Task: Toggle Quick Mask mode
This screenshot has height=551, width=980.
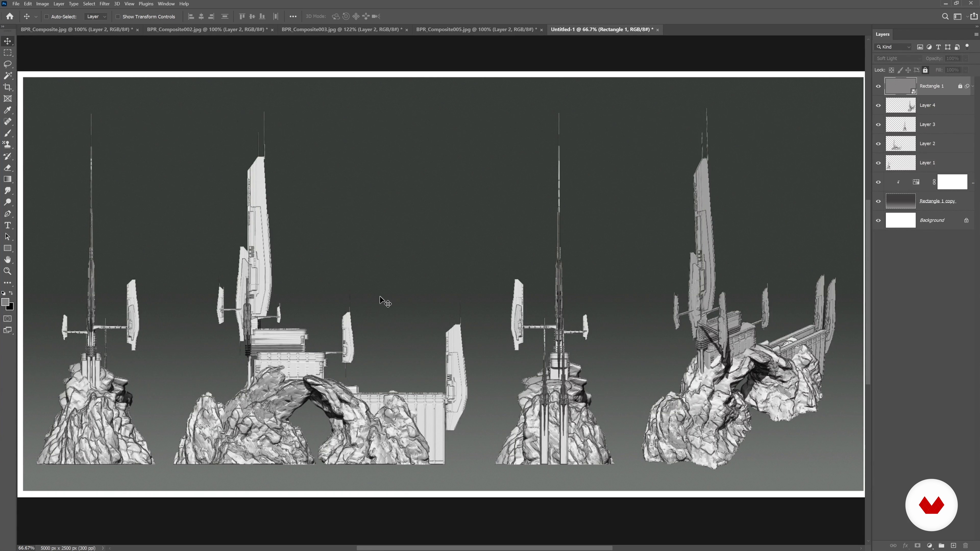Action: point(8,319)
